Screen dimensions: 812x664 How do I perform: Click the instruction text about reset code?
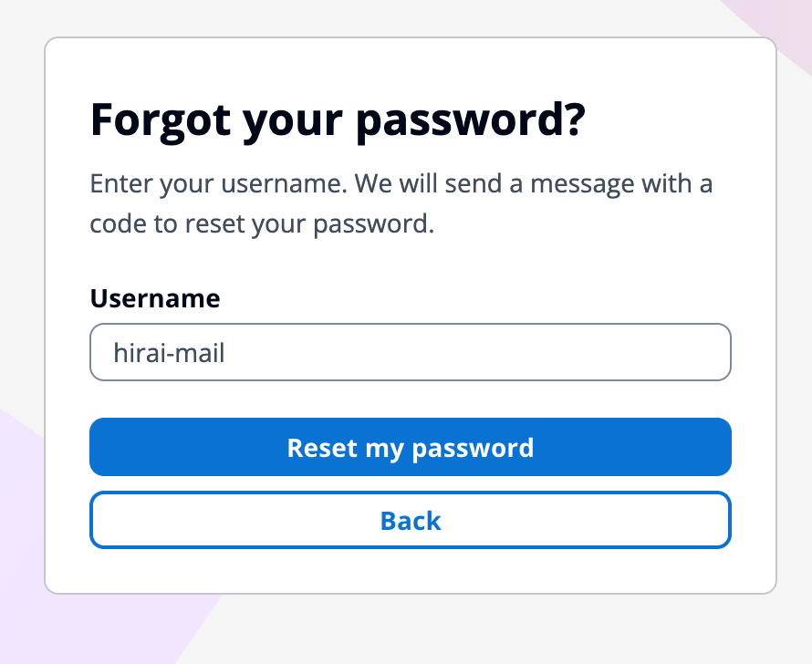(x=401, y=204)
